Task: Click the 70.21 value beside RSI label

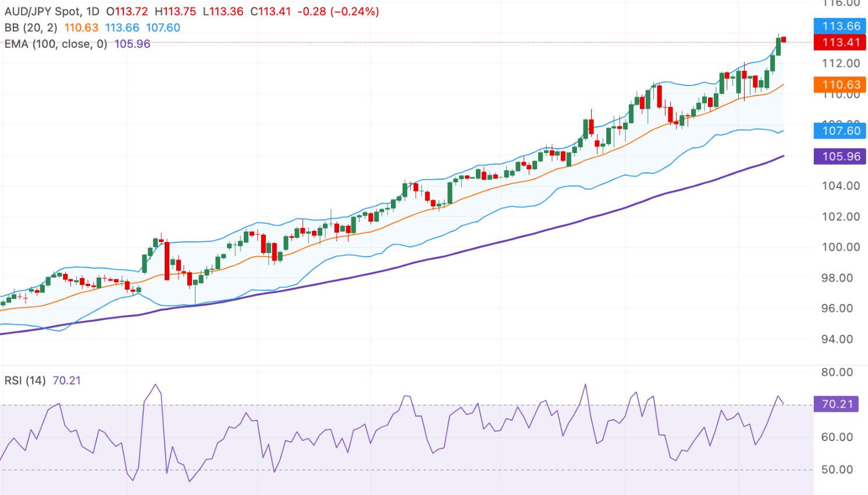Action: tap(66, 380)
